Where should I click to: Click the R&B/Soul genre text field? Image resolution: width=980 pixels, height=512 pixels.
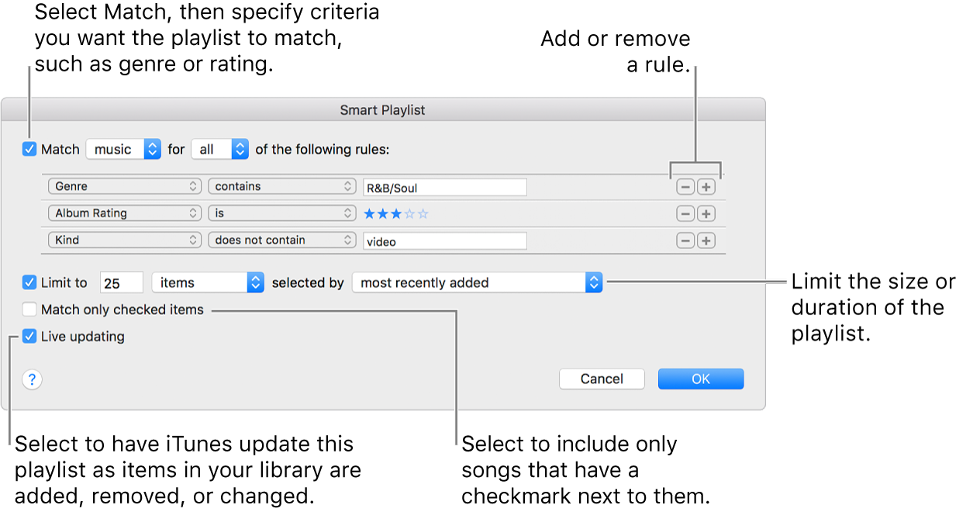[x=445, y=187]
